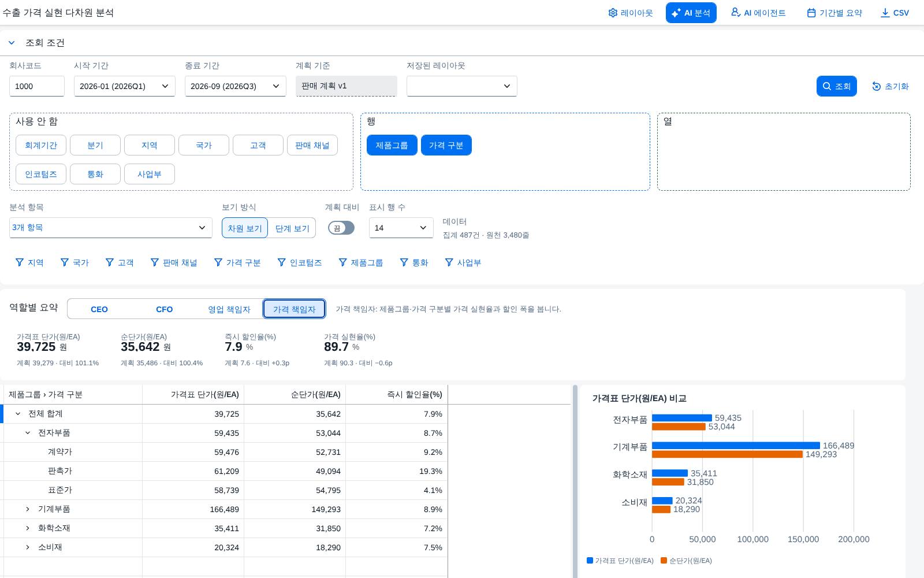
Task: Open the 통화 funnel filter
Action: coord(414,262)
